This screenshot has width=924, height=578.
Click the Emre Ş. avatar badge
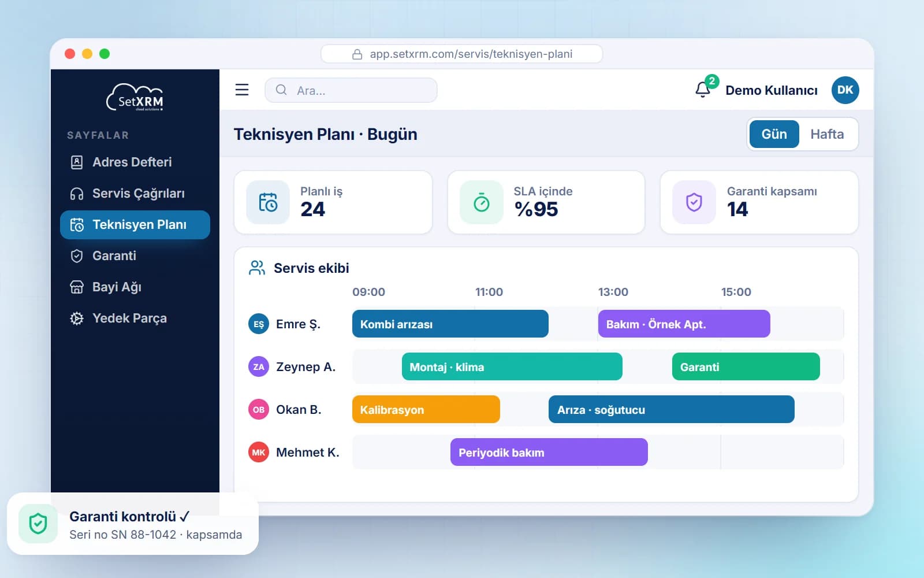click(x=259, y=324)
